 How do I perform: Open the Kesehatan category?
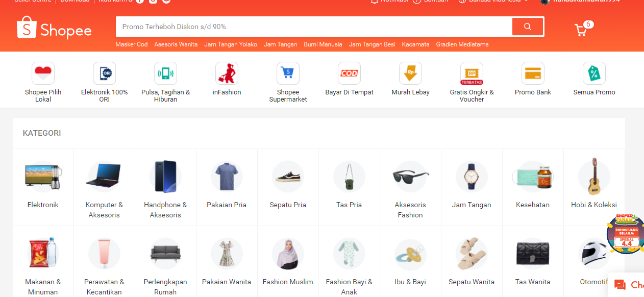(x=533, y=187)
